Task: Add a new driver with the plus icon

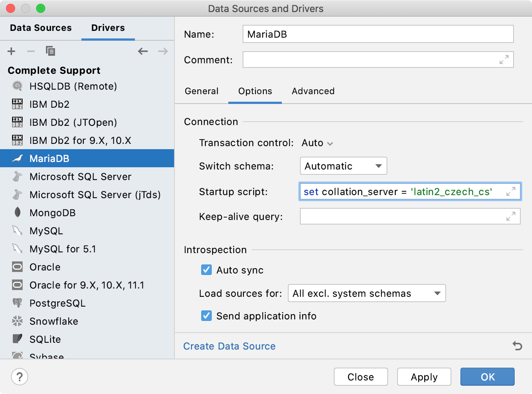Action: tap(11, 51)
